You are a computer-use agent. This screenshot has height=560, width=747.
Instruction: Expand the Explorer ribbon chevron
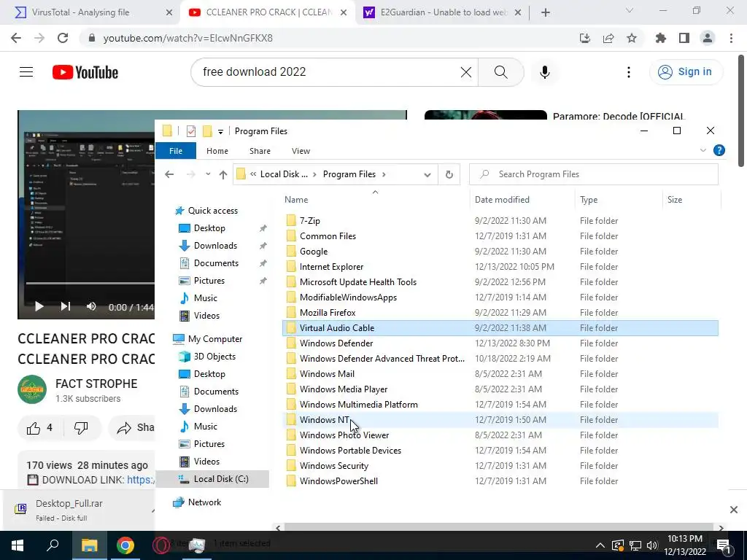[x=703, y=150]
